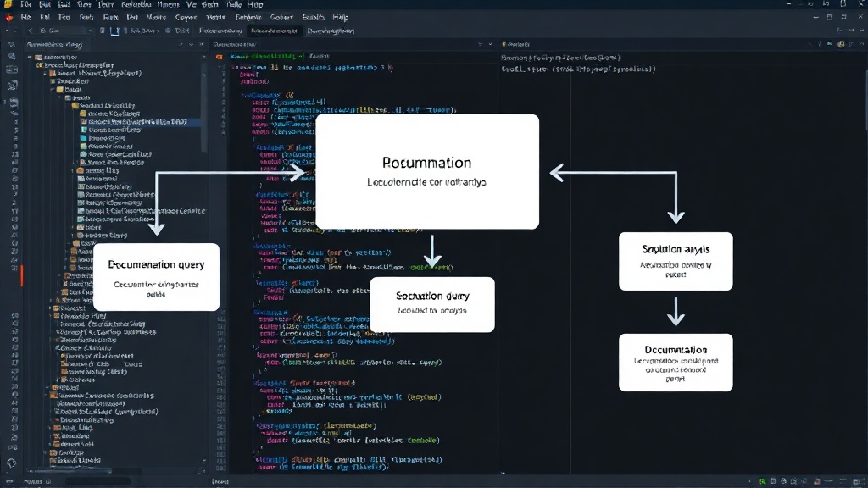Switch to the highlighted middle editor tab in toolbar row
This screenshot has height=488, width=868.
point(274,31)
